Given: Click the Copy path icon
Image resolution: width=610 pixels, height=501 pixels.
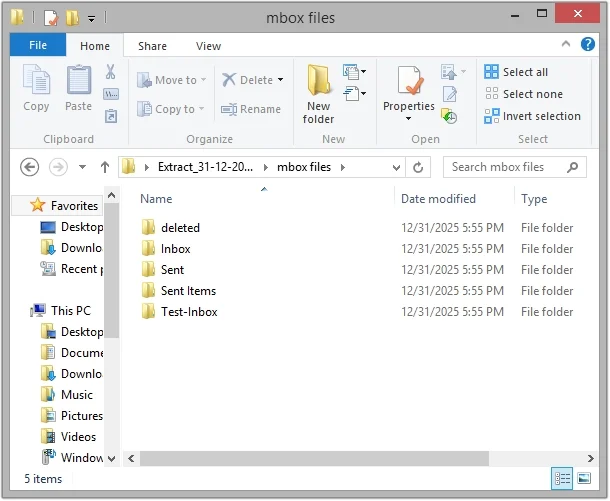Looking at the screenshot, I should point(110,94).
